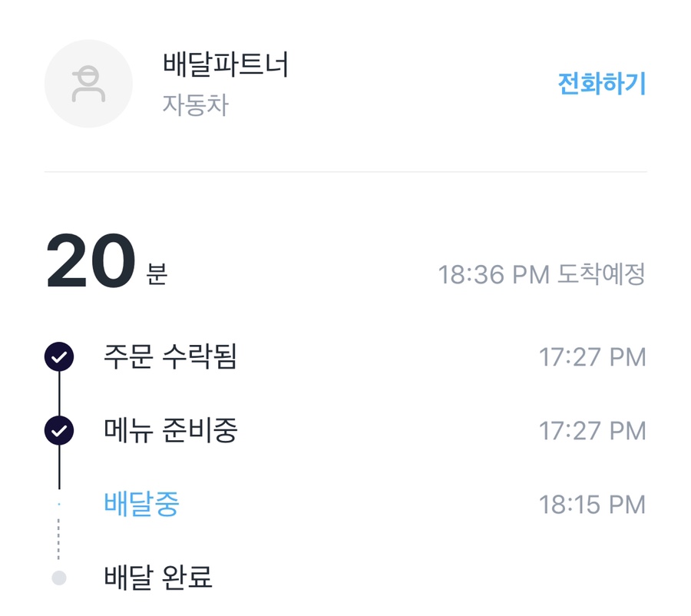This screenshot has height=616, width=691.
Task: Select the 배달파트너 name label
Action: coord(226,65)
